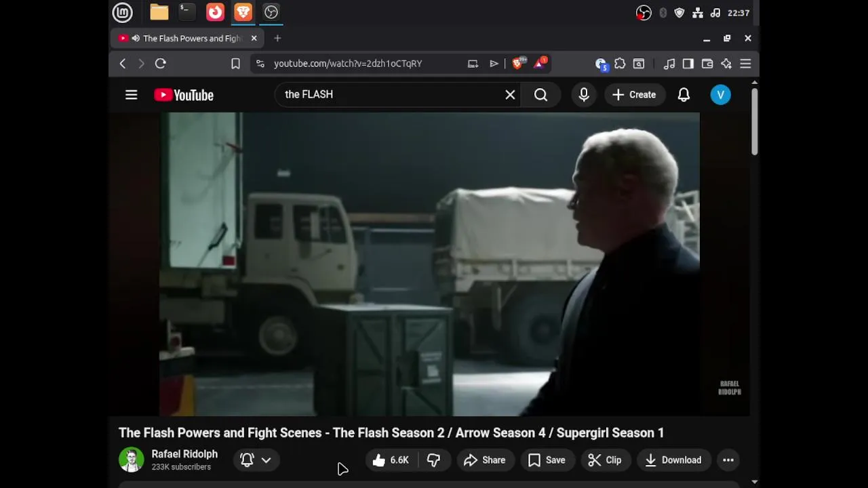Open a new browser tab
Screen dimensions: 868x488
277,39
